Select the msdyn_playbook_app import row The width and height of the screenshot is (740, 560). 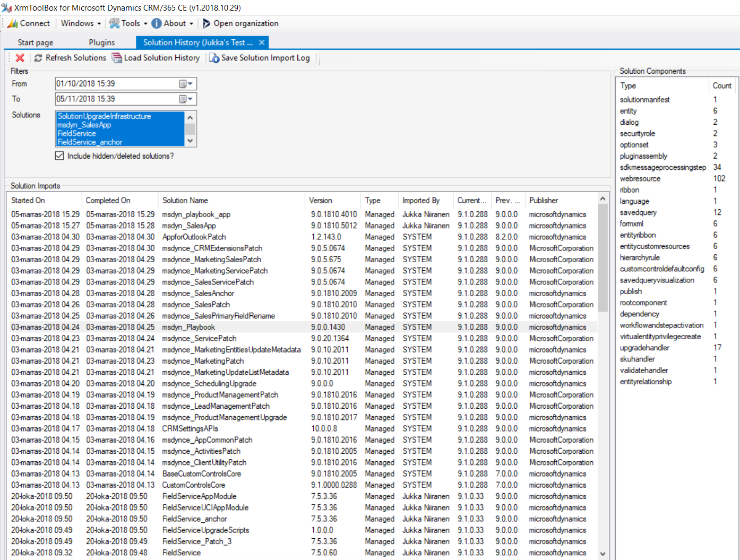pos(302,214)
